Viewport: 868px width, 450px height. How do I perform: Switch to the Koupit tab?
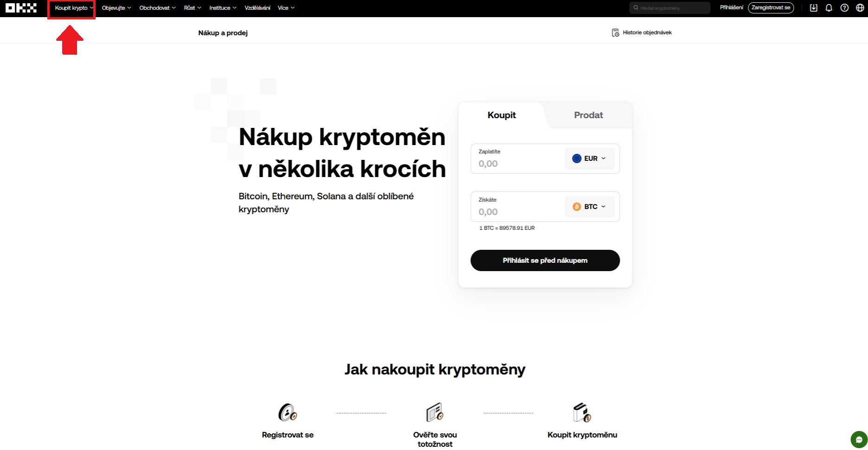click(x=502, y=115)
